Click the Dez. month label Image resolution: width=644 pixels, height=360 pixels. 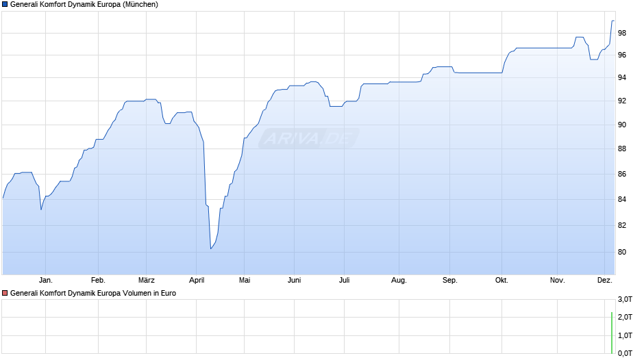click(604, 280)
